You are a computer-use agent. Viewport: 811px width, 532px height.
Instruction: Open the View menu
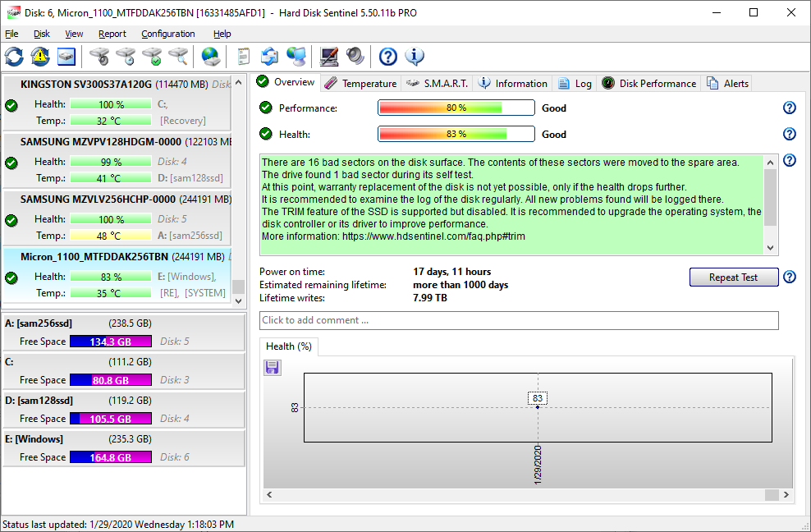74,34
